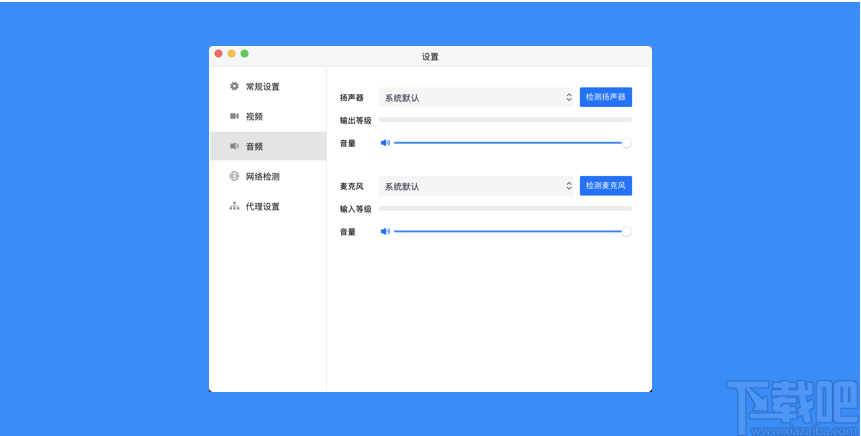Click the 输入等级 level bar

point(505,208)
